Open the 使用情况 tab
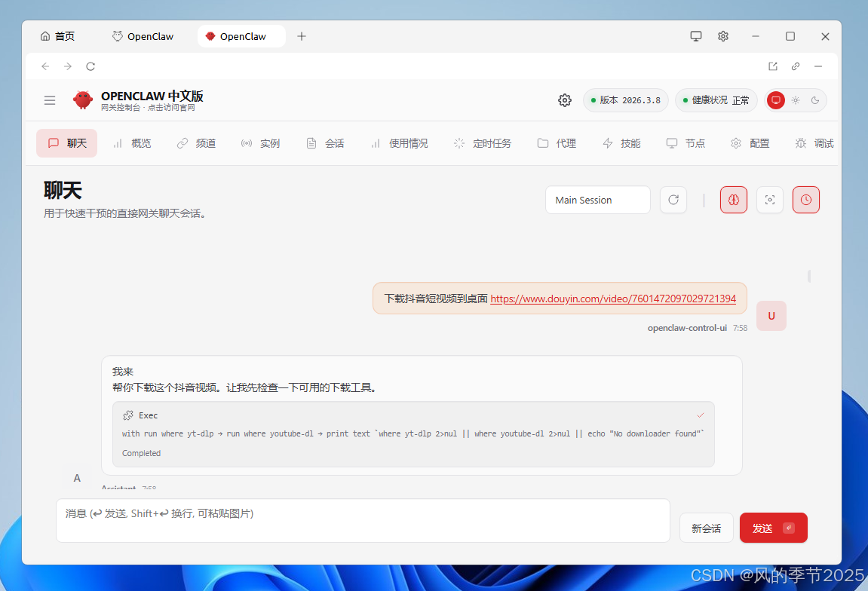This screenshot has height=591, width=868. coord(399,143)
